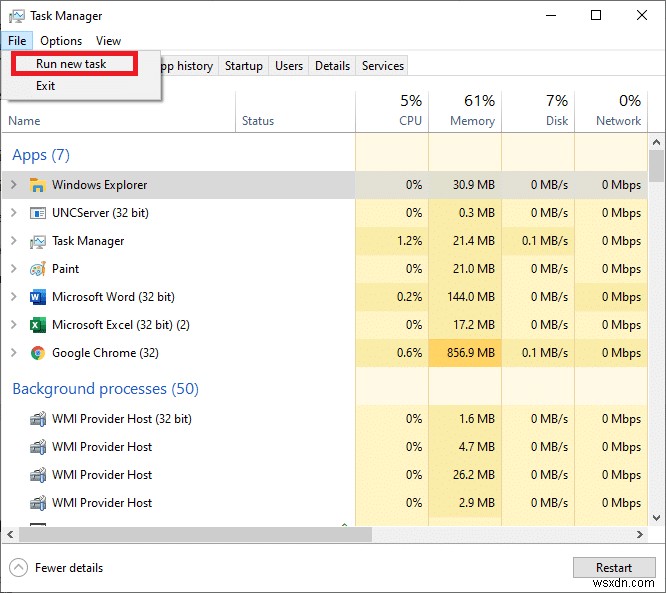Click the Windows Explorer folder icon
The height and width of the screenshot is (593, 666).
point(37,185)
